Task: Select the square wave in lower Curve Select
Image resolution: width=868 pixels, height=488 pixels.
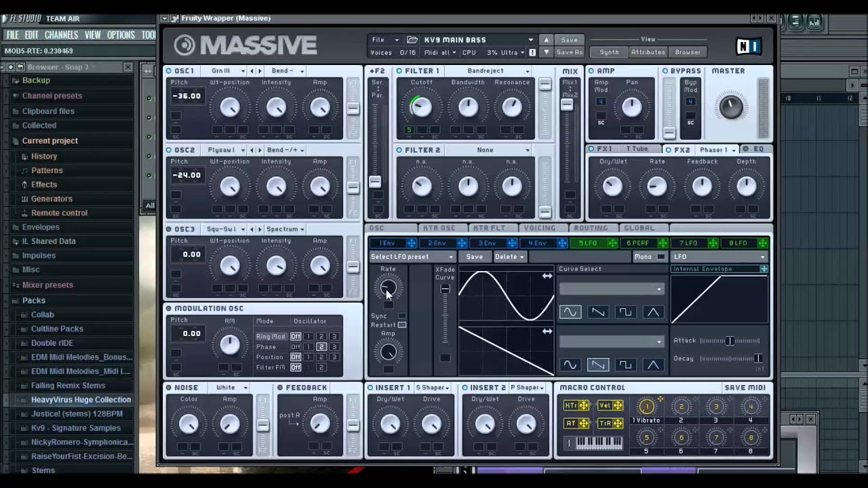Action: pos(625,365)
